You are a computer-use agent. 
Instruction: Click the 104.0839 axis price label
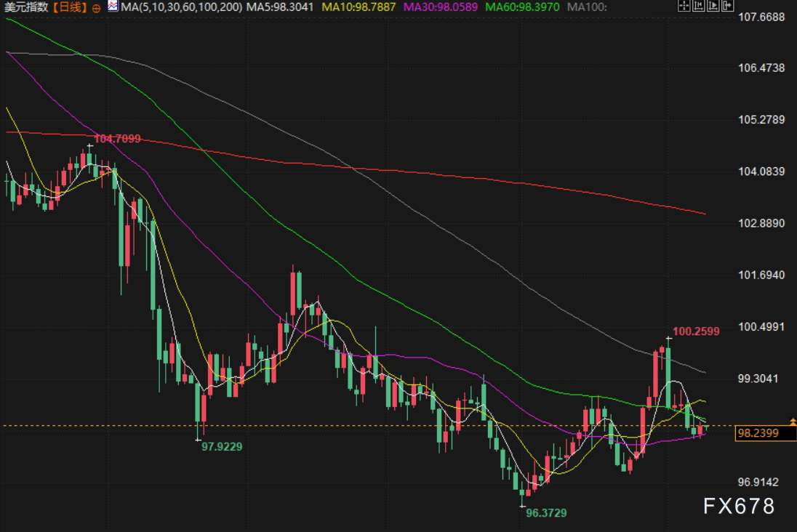761,172
